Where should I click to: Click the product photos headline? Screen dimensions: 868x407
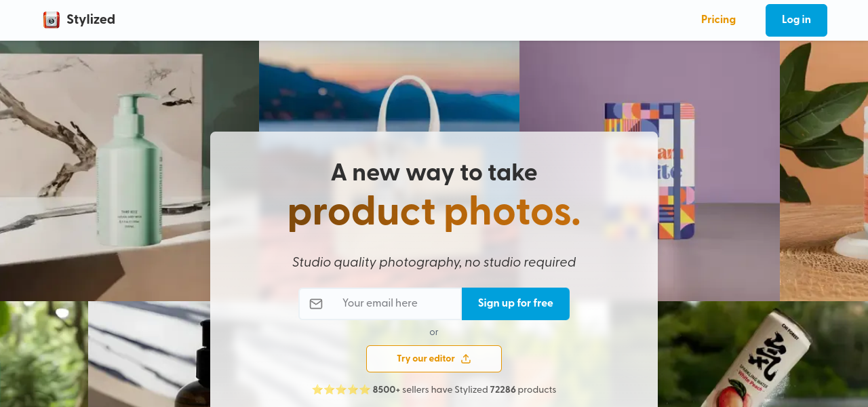(434, 212)
